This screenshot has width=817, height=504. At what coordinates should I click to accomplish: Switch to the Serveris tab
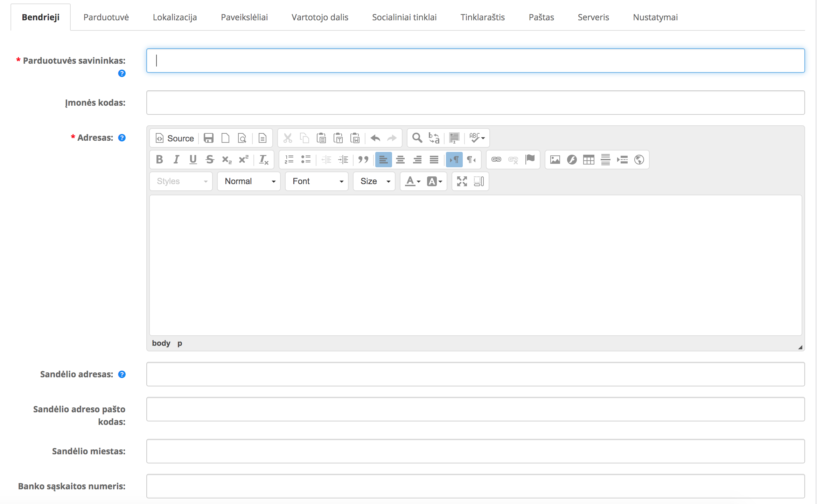point(593,17)
